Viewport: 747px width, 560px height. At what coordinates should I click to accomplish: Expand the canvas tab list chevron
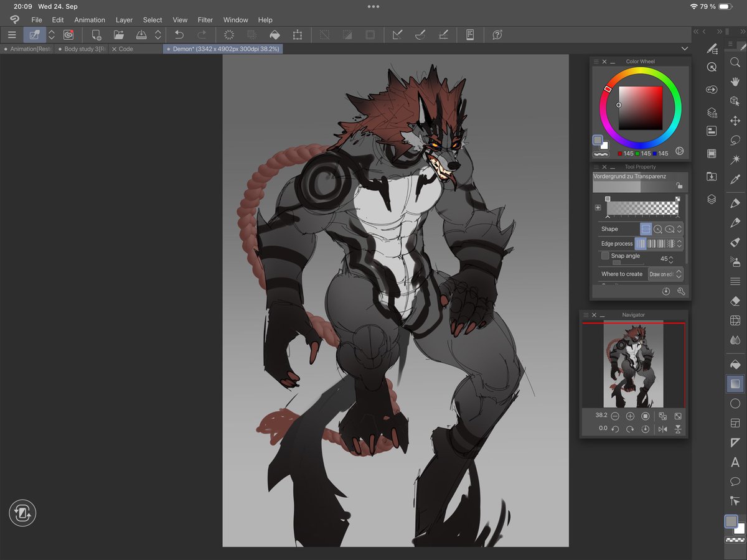tap(685, 49)
